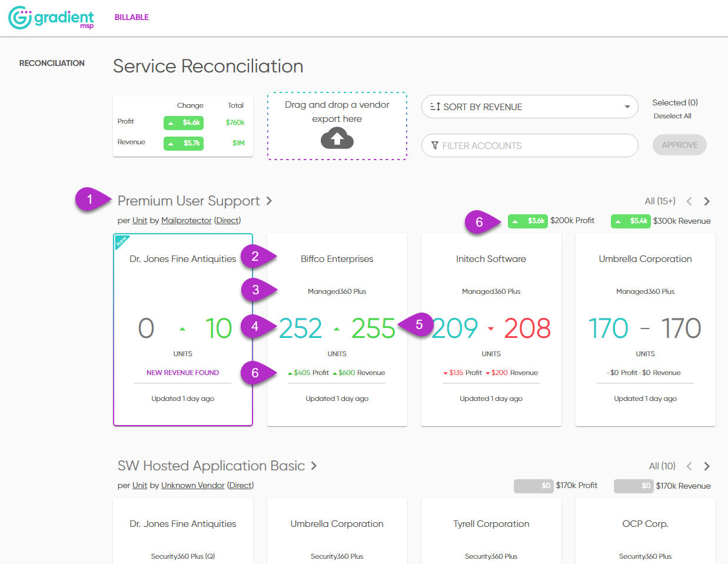The image size is (728, 564).
Task: Click the grey $0 badge beside $170k Profit
Action: [534, 486]
